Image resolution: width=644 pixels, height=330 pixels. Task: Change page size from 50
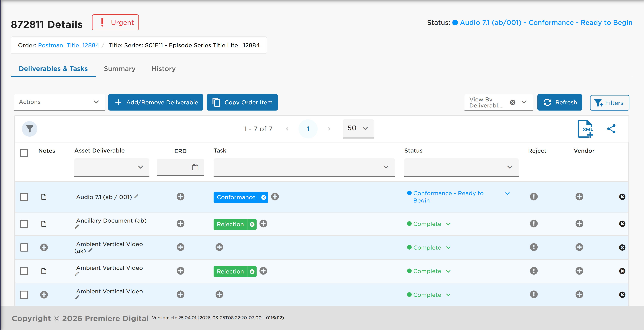pos(358,129)
